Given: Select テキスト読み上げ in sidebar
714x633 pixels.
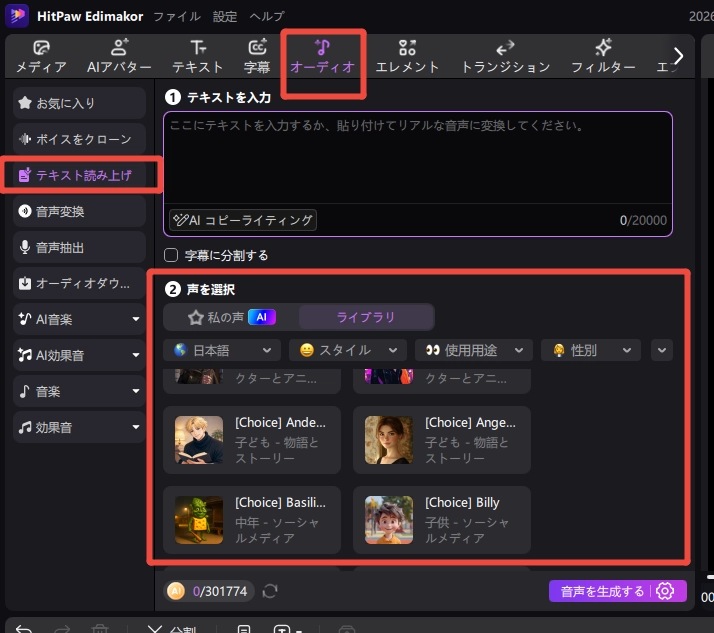Looking at the screenshot, I should [79, 175].
